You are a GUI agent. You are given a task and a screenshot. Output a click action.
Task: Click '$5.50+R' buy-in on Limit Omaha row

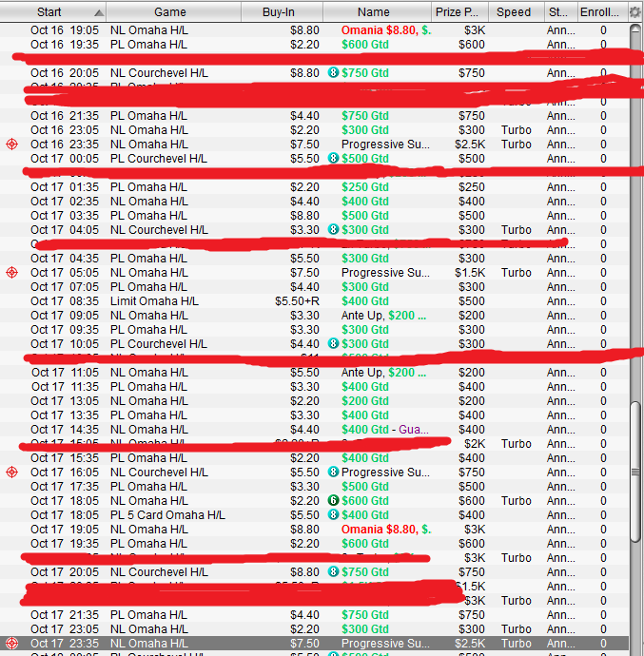pos(298,301)
